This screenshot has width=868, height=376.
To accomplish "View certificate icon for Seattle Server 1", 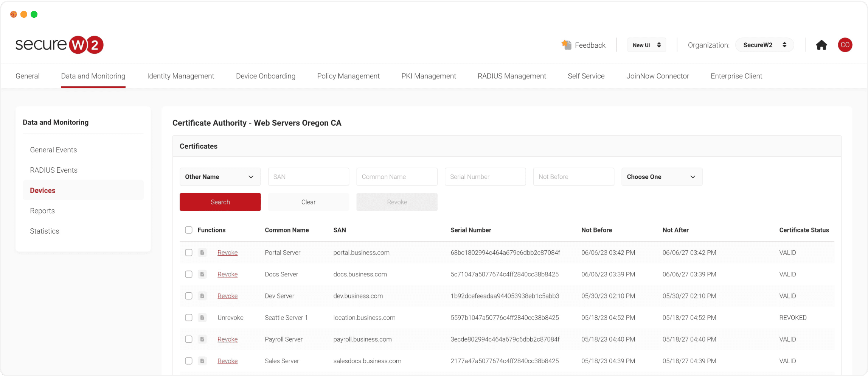I will (202, 317).
